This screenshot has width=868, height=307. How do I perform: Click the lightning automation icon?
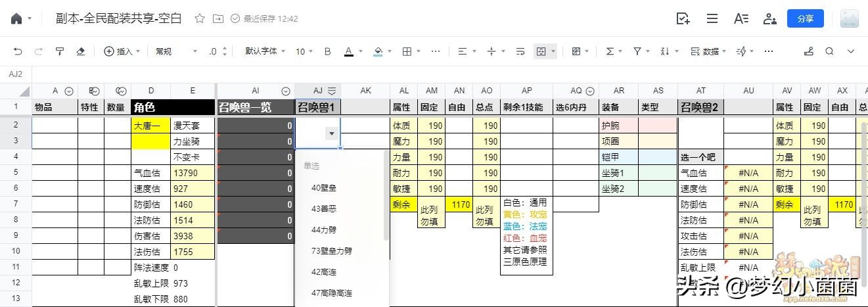741,51
